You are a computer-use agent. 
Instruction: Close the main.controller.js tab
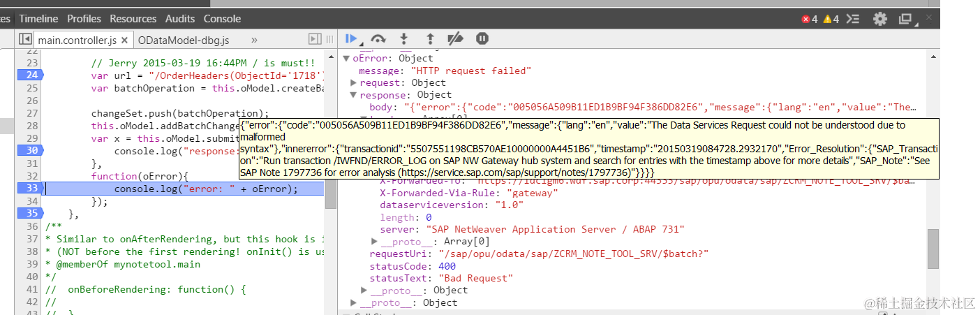pyautogui.click(x=124, y=41)
